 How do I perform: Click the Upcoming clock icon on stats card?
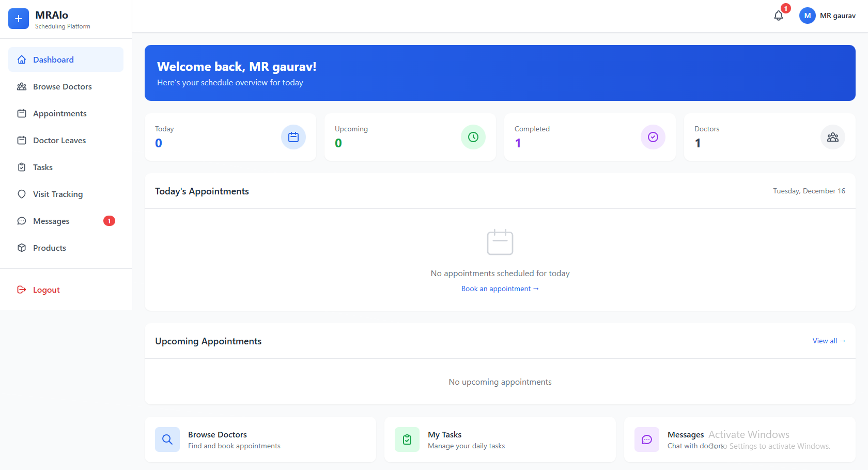tap(473, 137)
